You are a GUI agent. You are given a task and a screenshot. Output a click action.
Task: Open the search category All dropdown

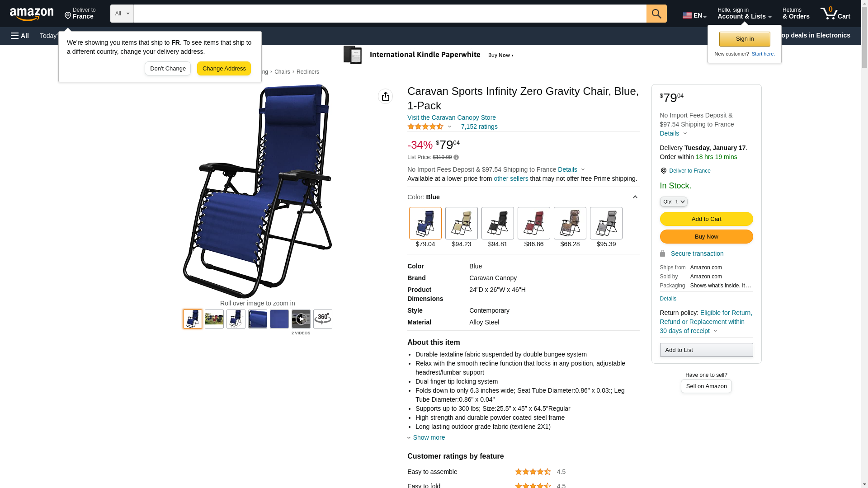click(122, 14)
